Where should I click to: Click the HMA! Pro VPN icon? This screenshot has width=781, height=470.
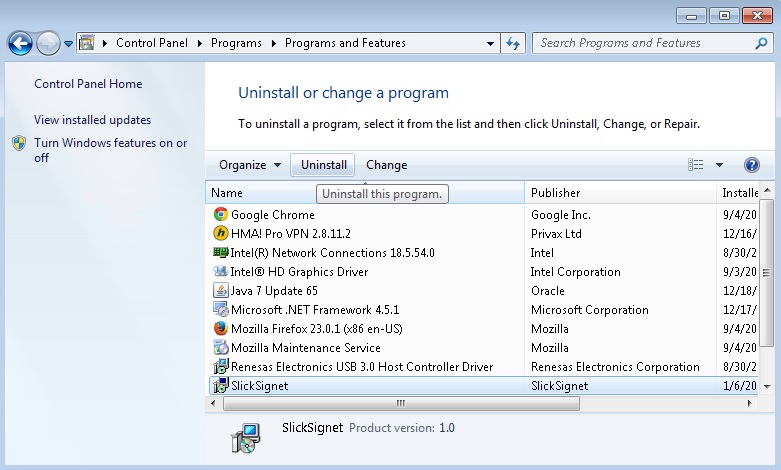221,234
